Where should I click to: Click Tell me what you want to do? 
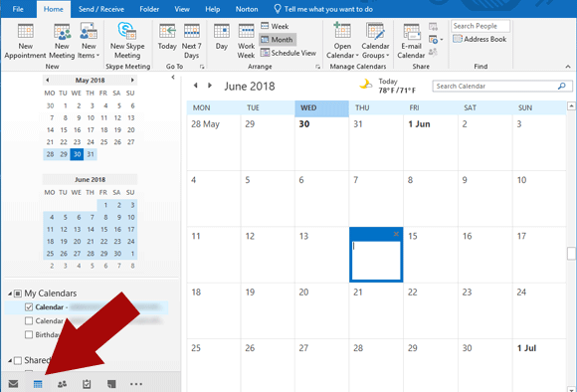coord(323,9)
